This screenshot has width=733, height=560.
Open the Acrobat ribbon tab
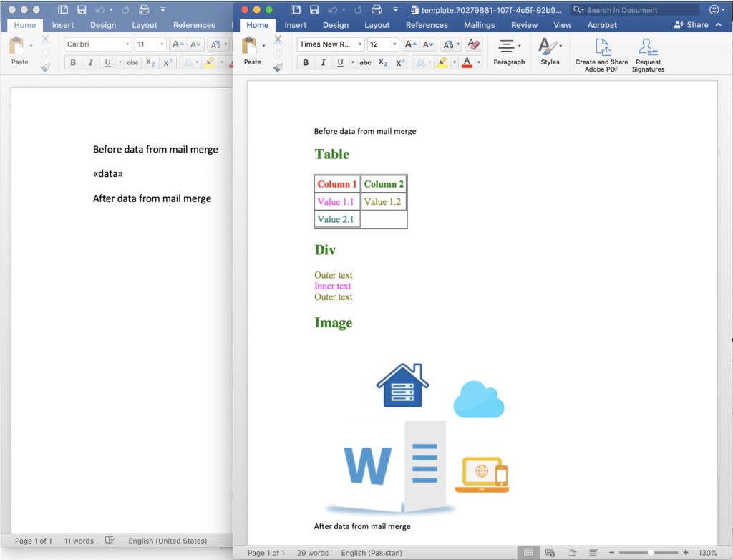(x=602, y=25)
